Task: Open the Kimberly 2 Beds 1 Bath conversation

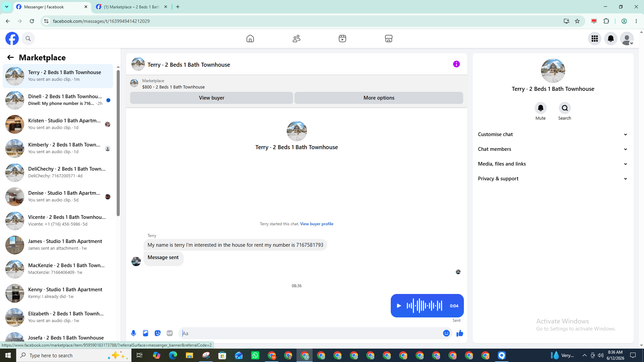Action: tap(58, 148)
